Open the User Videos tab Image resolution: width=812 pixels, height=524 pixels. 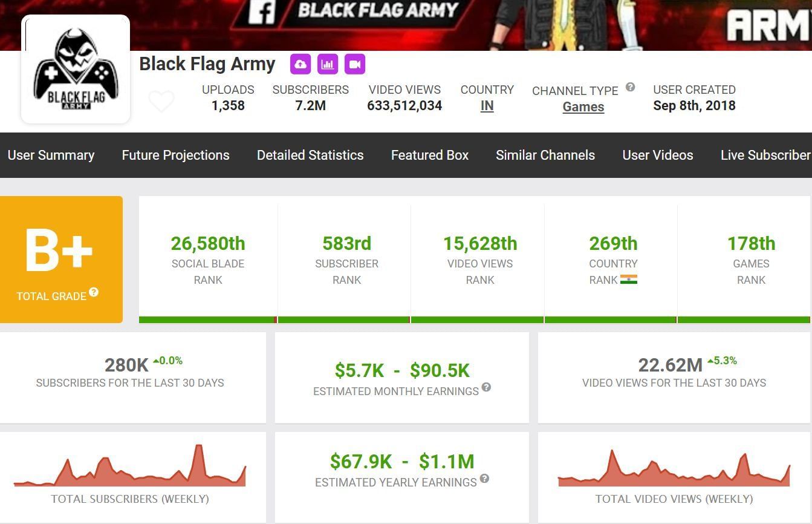[x=658, y=155]
